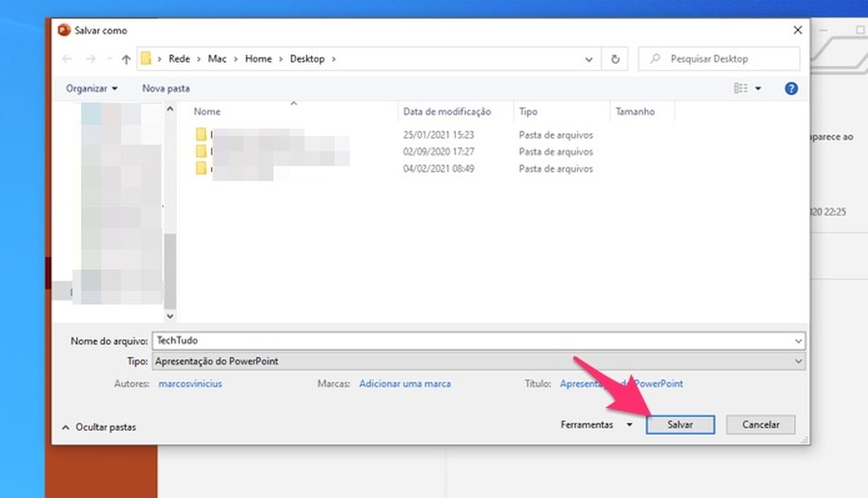This screenshot has width=868, height=498.
Task: Select Home in the breadcrumb path
Action: [258, 59]
